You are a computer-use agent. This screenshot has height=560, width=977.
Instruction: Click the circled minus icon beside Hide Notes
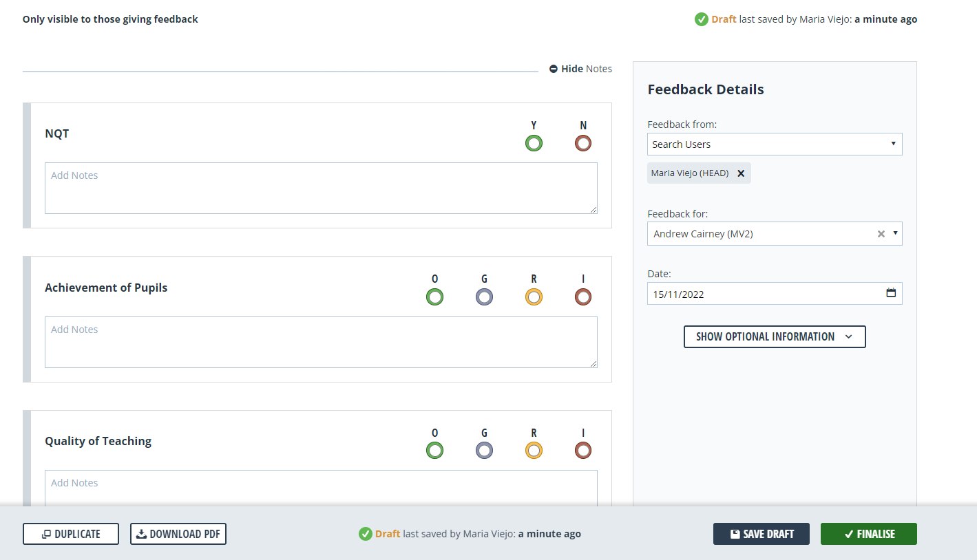554,68
